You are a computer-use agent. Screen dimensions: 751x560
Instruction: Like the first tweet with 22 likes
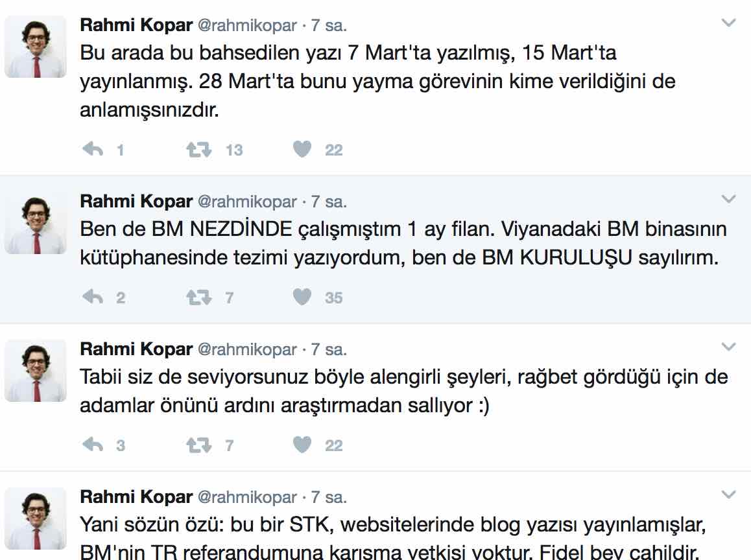pyautogui.click(x=302, y=149)
